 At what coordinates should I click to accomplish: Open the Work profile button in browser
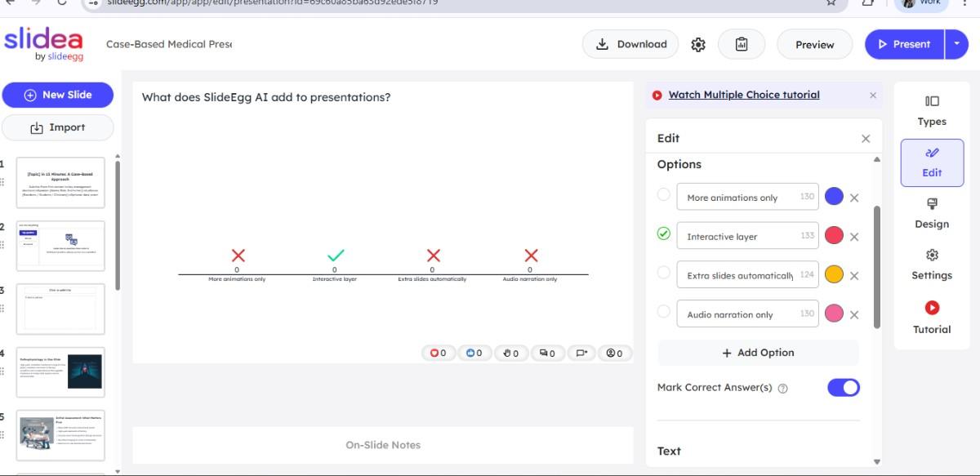tap(922, 3)
